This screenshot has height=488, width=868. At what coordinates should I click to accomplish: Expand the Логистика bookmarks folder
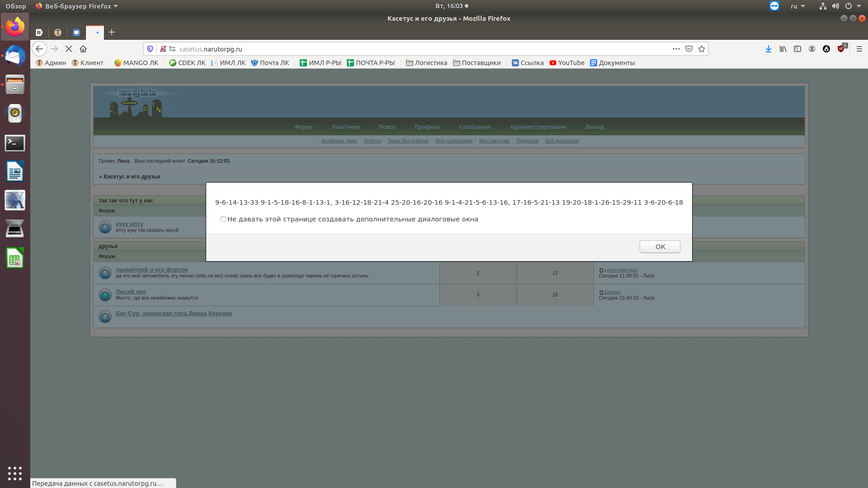[427, 63]
